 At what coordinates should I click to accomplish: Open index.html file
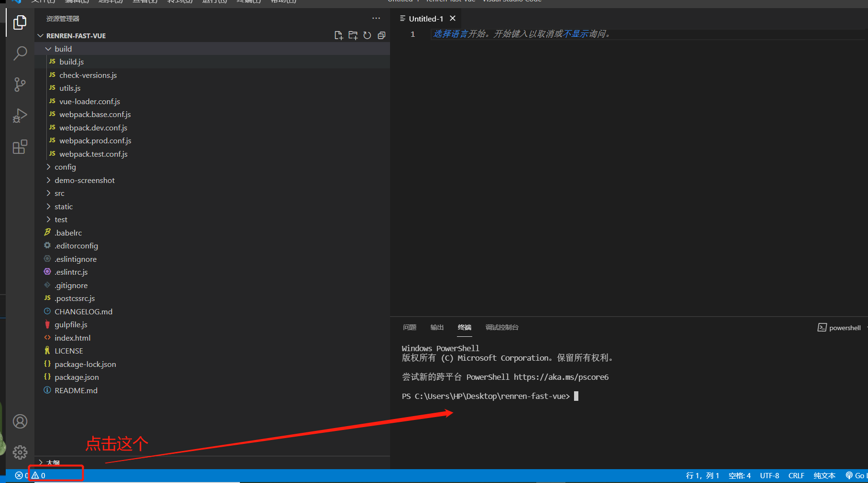coord(212,338)
